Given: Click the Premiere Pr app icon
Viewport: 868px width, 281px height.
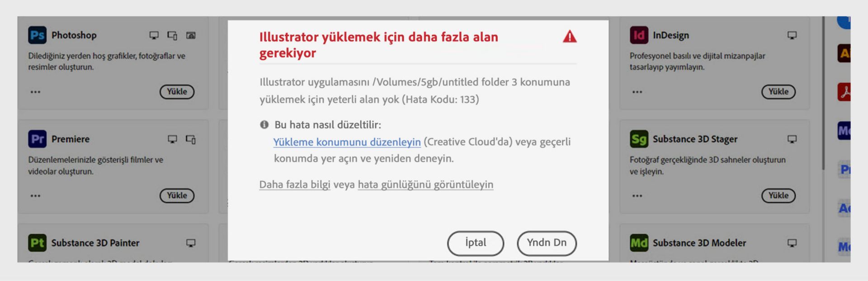Looking at the screenshot, I should [37, 139].
